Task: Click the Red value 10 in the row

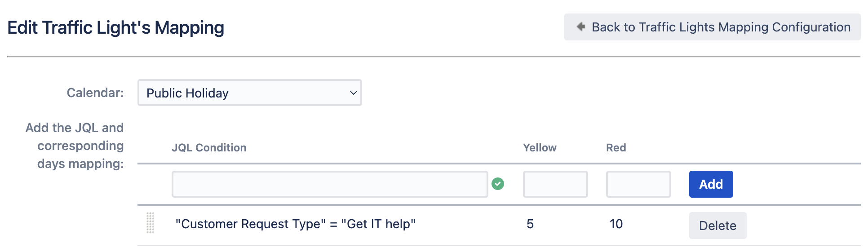Action: click(616, 224)
